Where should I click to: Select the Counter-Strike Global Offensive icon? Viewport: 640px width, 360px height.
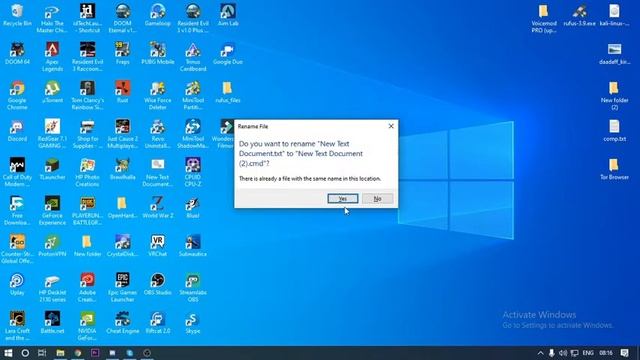click(17, 249)
